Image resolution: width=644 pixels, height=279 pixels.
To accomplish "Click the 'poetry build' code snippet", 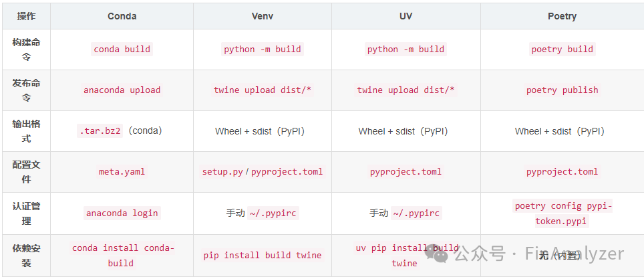I will point(562,50).
